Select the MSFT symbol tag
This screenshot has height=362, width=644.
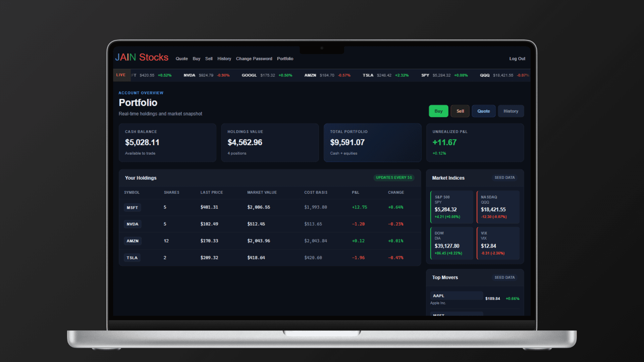(x=132, y=207)
